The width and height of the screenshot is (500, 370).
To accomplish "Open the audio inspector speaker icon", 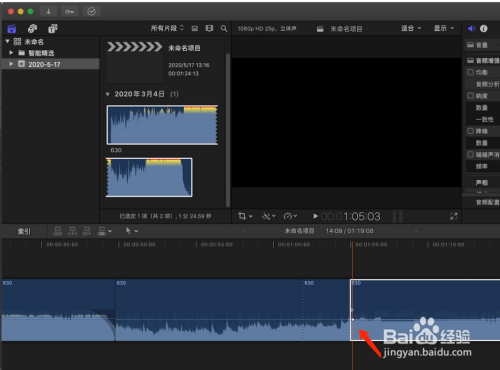I will (x=471, y=29).
